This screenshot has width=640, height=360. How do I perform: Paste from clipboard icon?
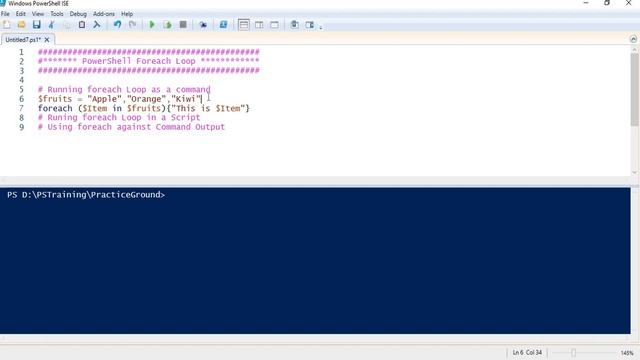(x=82, y=25)
